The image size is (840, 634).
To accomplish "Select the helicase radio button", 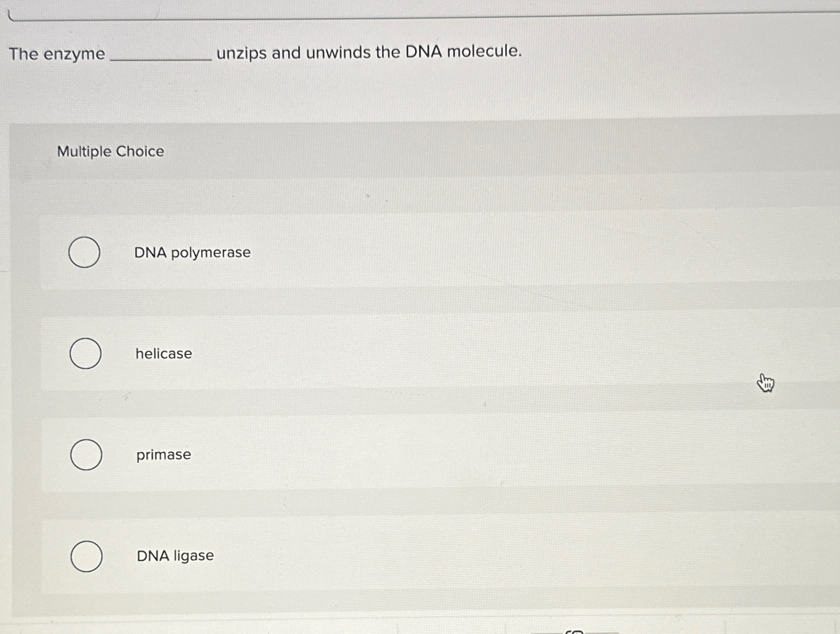I will click(x=86, y=354).
